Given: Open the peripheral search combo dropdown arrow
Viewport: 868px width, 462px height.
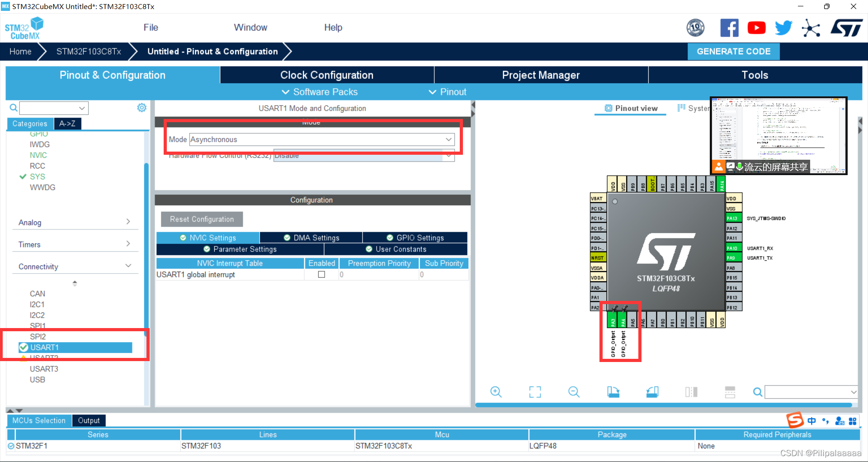Looking at the screenshot, I should pyautogui.click(x=82, y=108).
